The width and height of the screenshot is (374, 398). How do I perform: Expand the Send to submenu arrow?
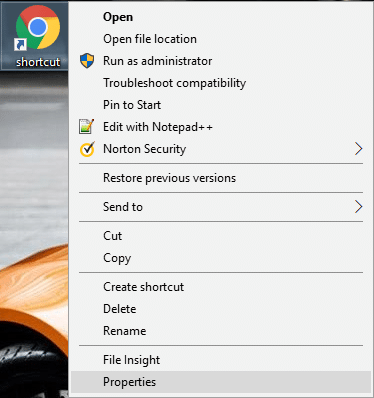click(x=358, y=207)
